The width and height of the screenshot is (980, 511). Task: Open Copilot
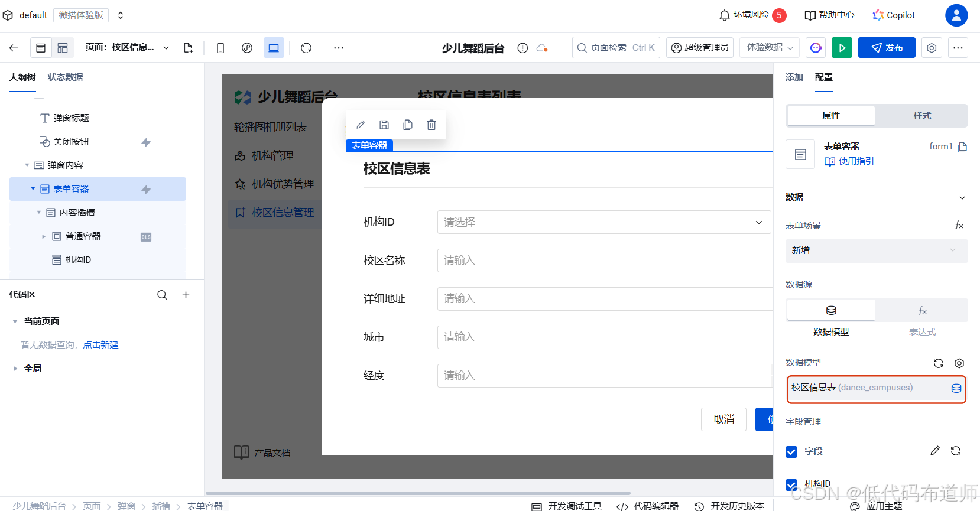click(x=894, y=15)
